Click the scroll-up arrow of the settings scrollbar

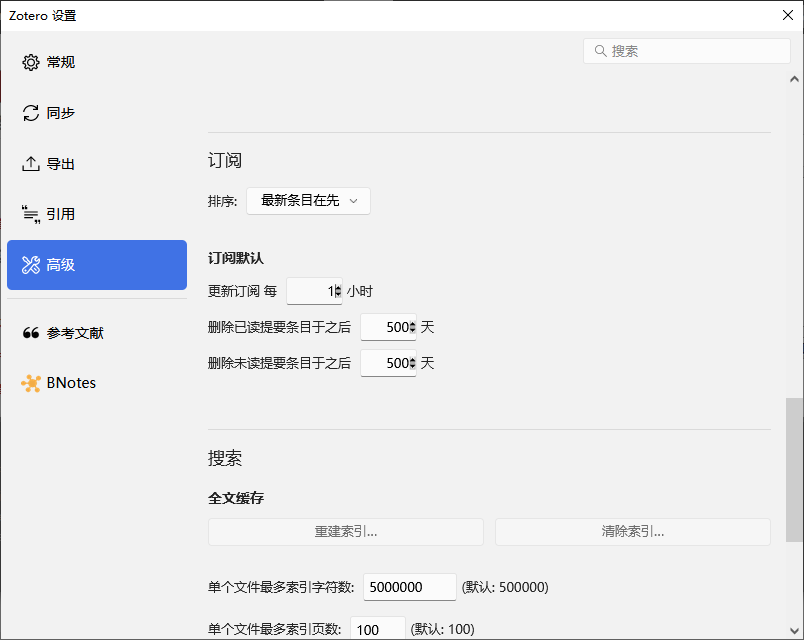794,79
